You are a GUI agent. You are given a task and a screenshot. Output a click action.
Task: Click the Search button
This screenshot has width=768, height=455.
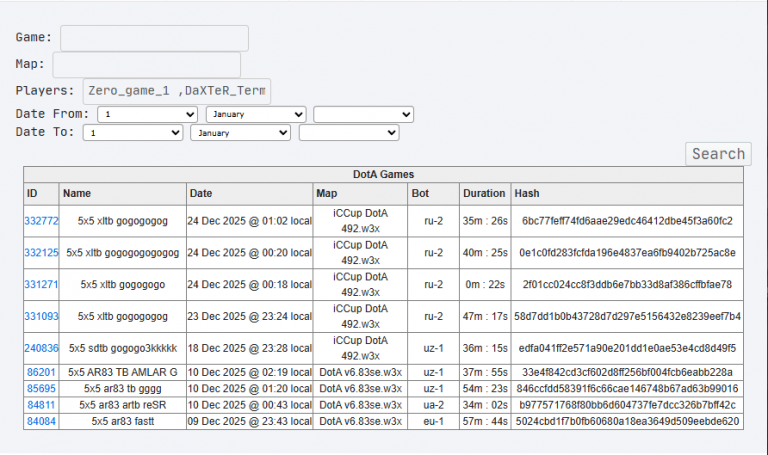pyautogui.click(x=718, y=154)
